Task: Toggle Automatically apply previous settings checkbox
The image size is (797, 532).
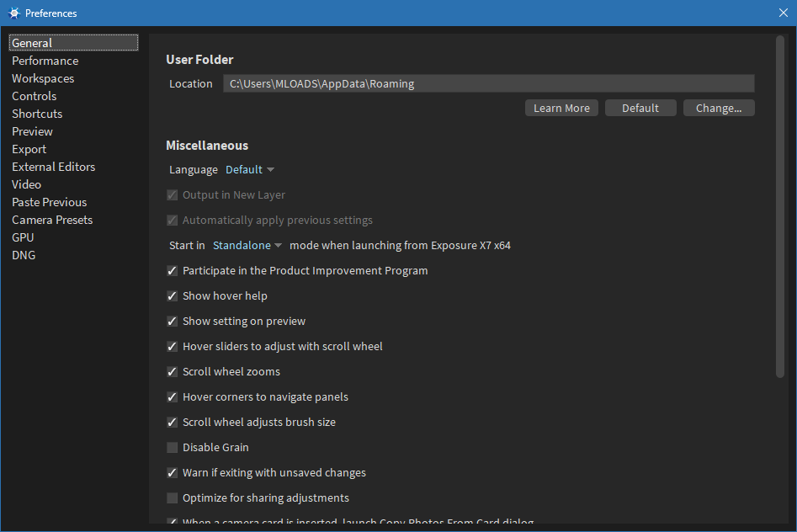Action: [x=173, y=221]
